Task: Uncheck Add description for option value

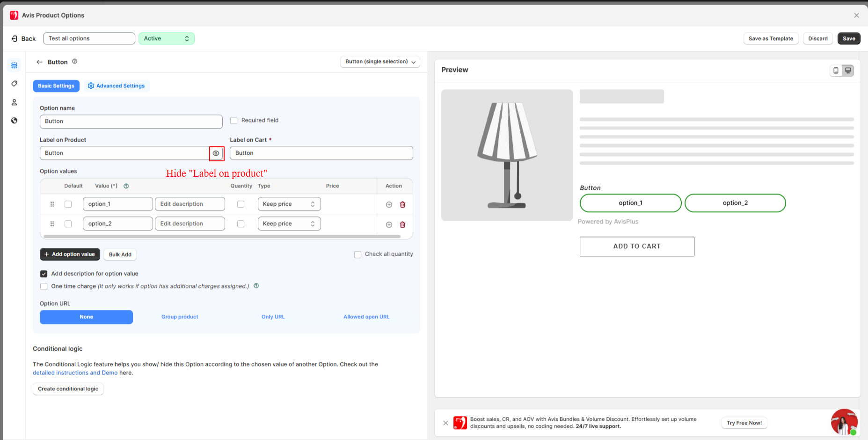Action: pyautogui.click(x=44, y=274)
